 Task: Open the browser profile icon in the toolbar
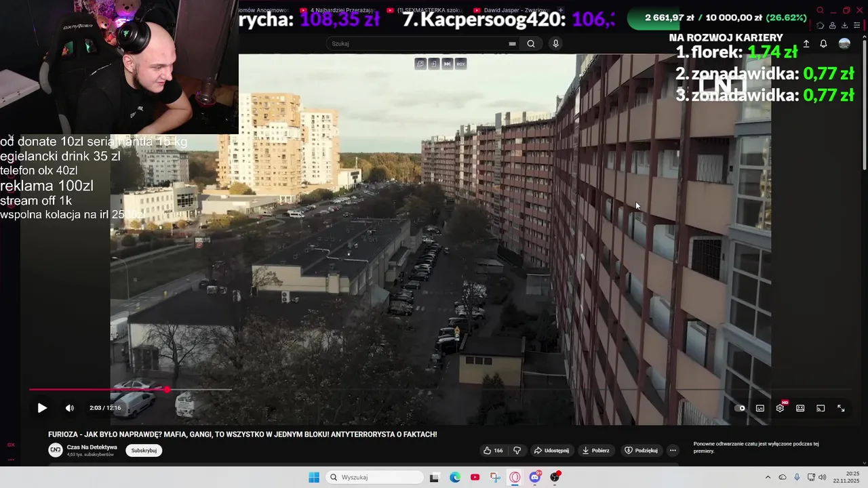(x=832, y=26)
